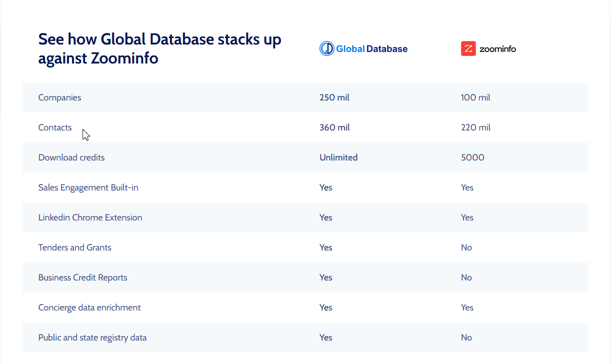Select the 'Tenders and Grants' label

coord(75,247)
